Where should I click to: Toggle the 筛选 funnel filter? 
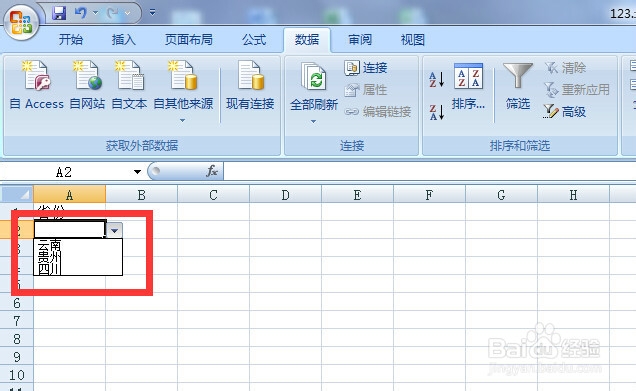pos(518,87)
